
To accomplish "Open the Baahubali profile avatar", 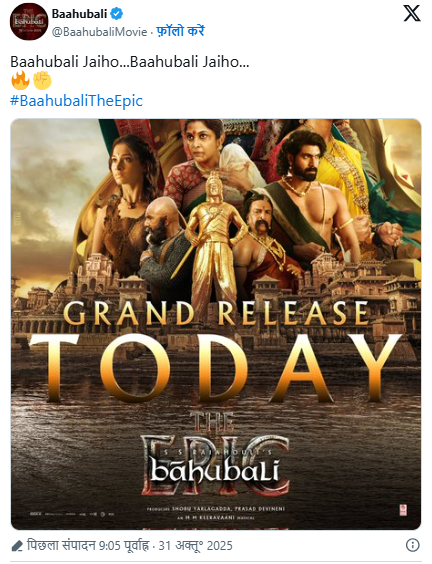I will 29,22.
